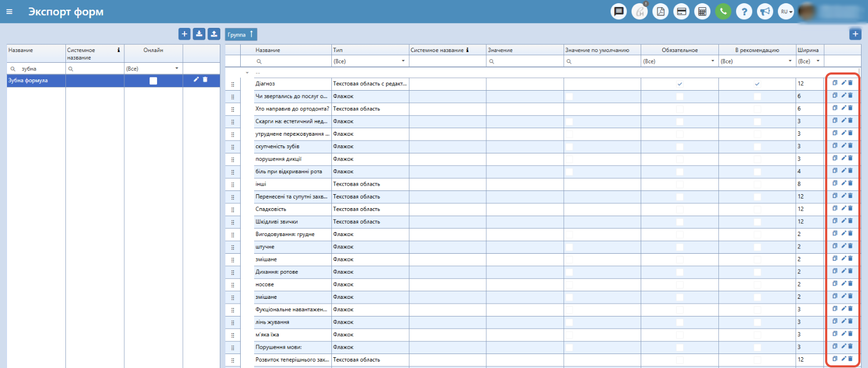The width and height of the screenshot is (868, 368).
Task: Collapse the '--' group row arrow
Action: (x=247, y=72)
